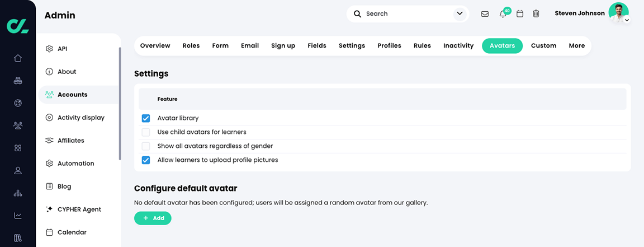644x247 pixels.
Task: Open the notifications bell with 40 badge
Action: [x=504, y=13]
